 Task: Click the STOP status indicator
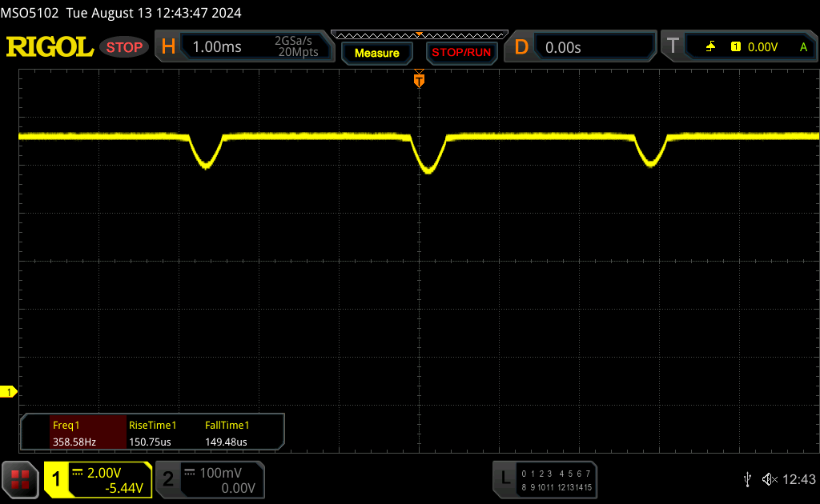coord(124,47)
